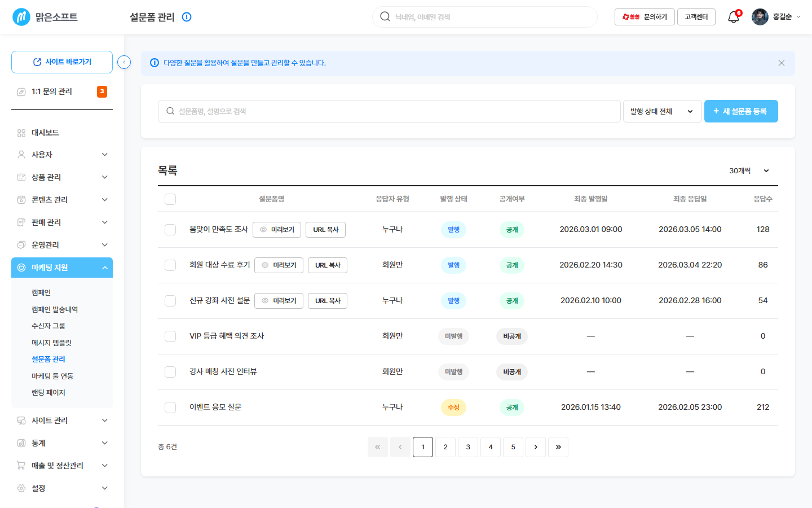The height and width of the screenshot is (508, 812).
Task: Expand the 사이트 관리 menu chevron
Action: coord(105,421)
